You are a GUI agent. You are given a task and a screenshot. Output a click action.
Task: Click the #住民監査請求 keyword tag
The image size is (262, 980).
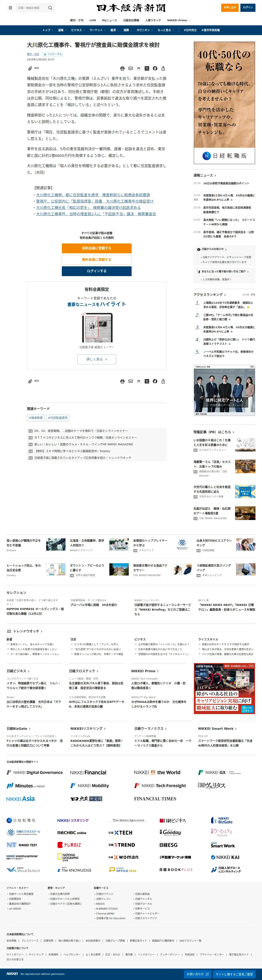[x=57, y=418]
